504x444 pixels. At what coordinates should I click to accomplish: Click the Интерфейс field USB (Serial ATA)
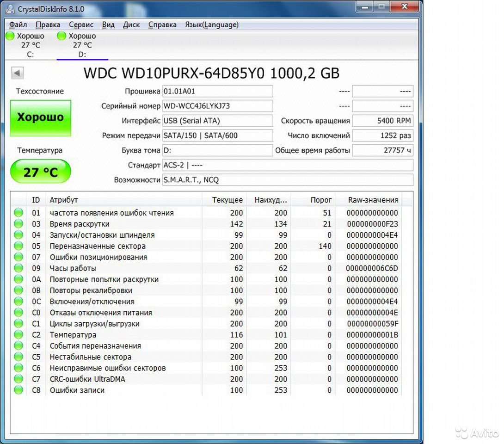point(218,121)
